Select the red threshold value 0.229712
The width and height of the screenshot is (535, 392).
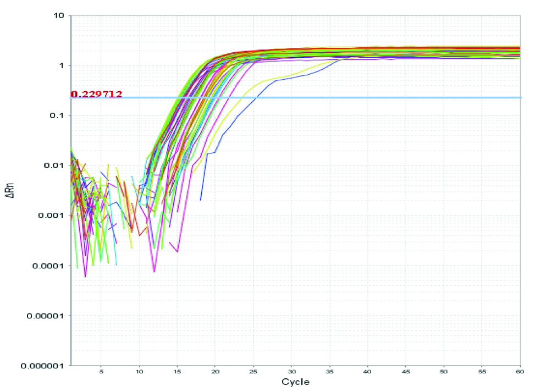pyautogui.click(x=96, y=94)
